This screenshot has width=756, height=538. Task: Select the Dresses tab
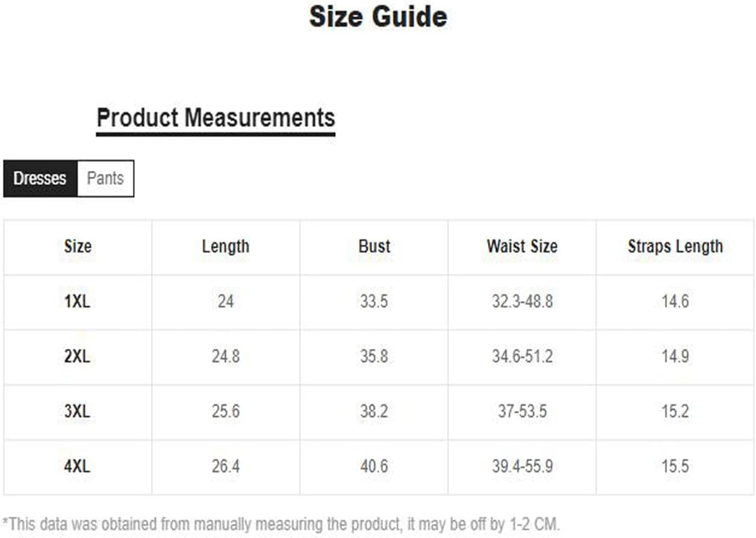(40, 178)
